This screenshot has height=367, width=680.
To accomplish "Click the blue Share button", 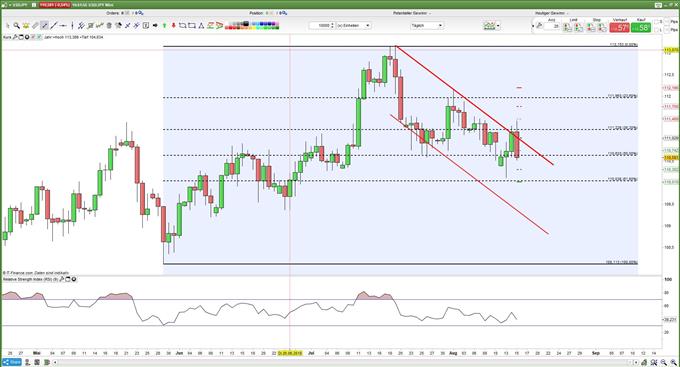I will (12, 362).
